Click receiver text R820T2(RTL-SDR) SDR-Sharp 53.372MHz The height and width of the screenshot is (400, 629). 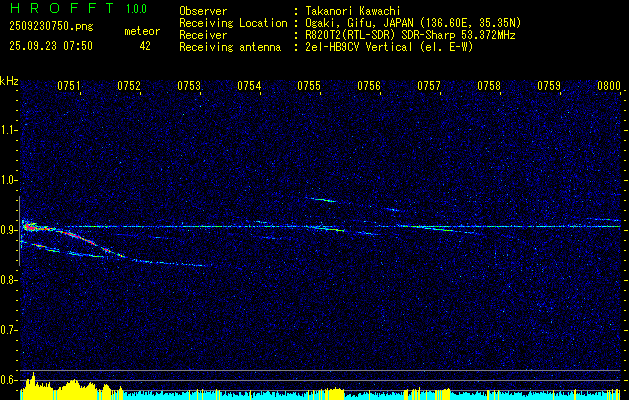click(410, 35)
